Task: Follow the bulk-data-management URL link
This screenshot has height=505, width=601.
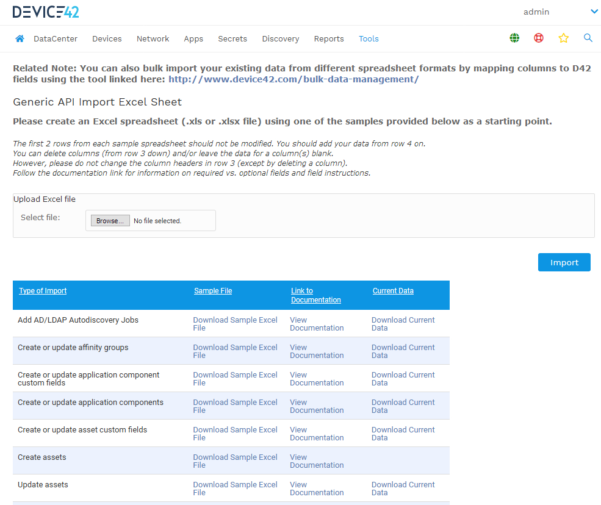Action: [x=294, y=79]
